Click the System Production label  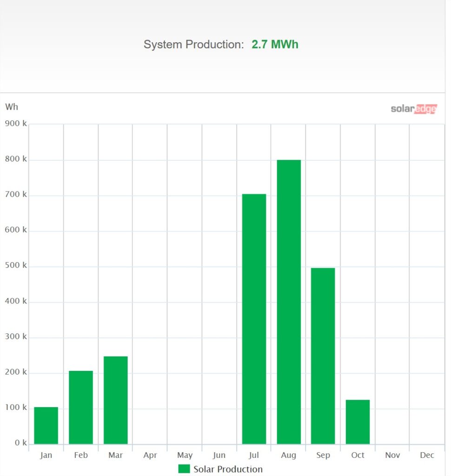click(x=194, y=44)
